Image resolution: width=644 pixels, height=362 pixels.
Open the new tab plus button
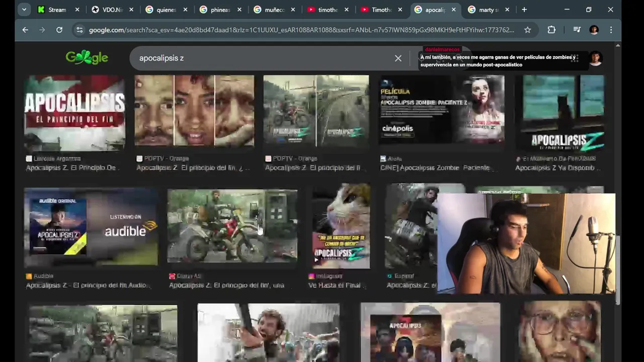click(524, 10)
